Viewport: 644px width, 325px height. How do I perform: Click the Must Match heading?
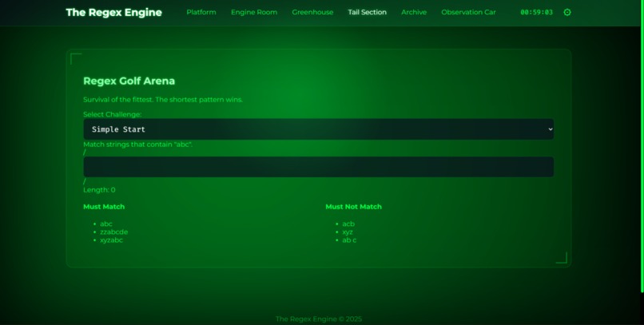(104, 207)
